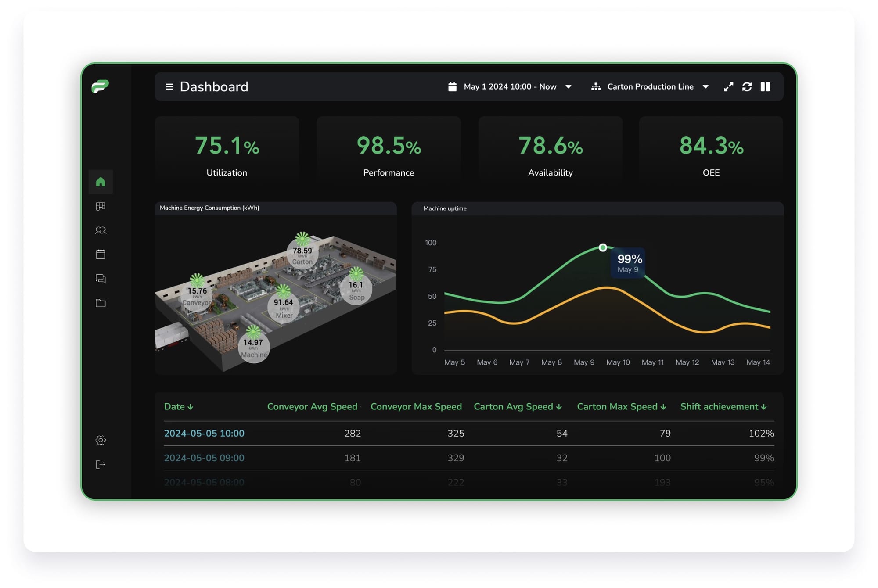
Task: Open the grid/layout panel icon
Action: (101, 205)
